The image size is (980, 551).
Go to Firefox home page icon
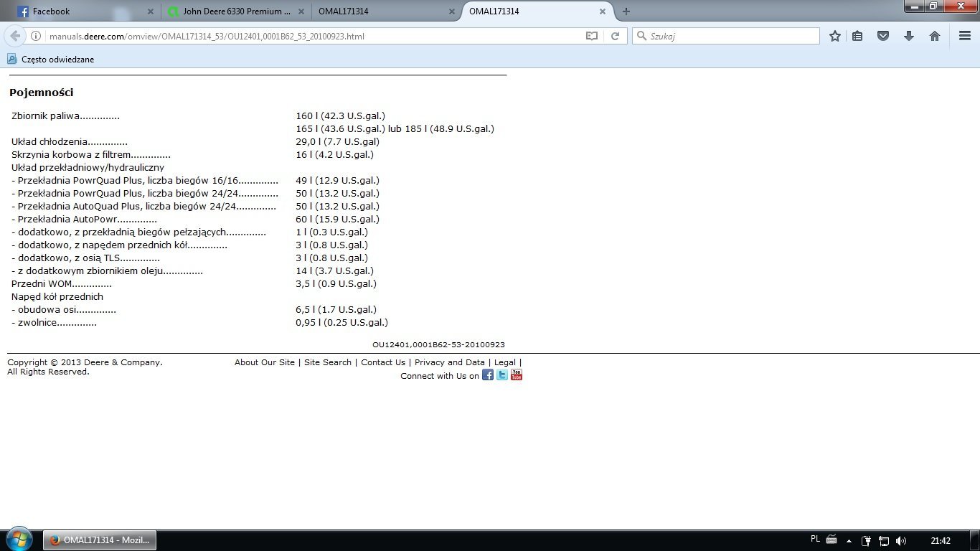click(934, 36)
